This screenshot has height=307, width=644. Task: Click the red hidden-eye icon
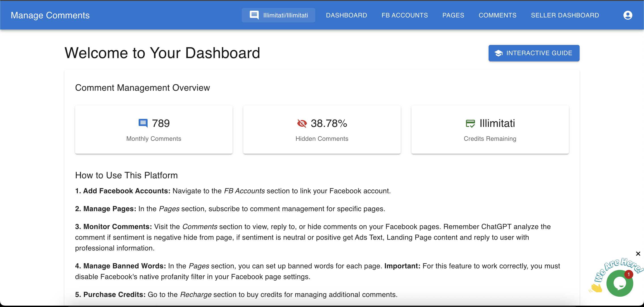click(x=302, y=123)
